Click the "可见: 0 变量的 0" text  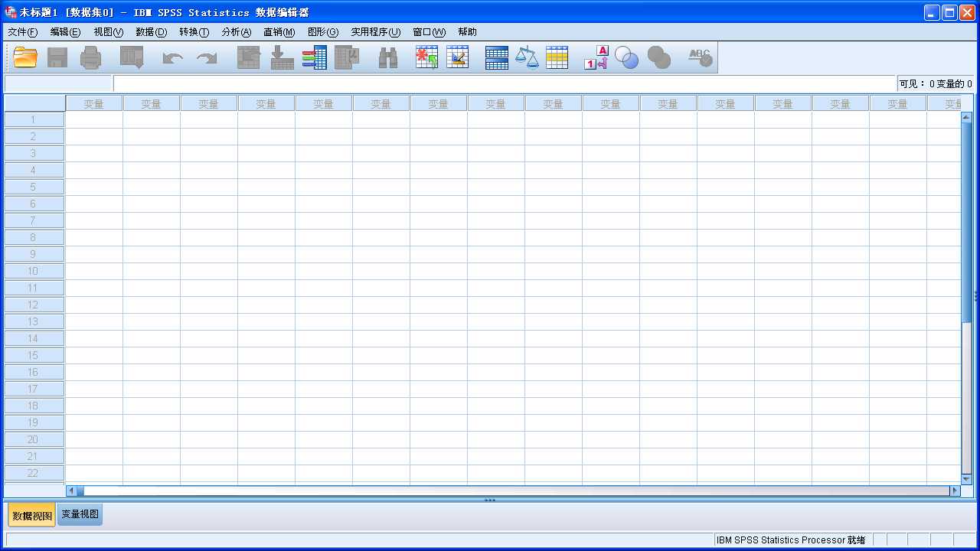click(936, 83)
